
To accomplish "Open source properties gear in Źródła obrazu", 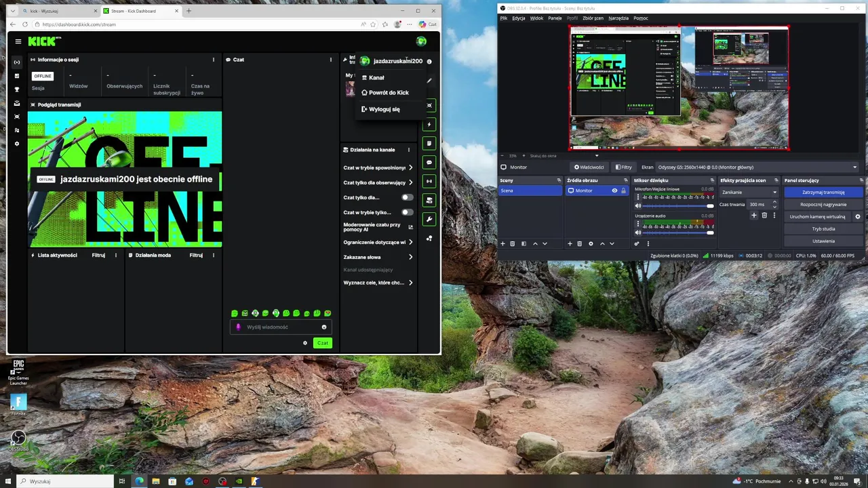I will click(x=591, y=244).
